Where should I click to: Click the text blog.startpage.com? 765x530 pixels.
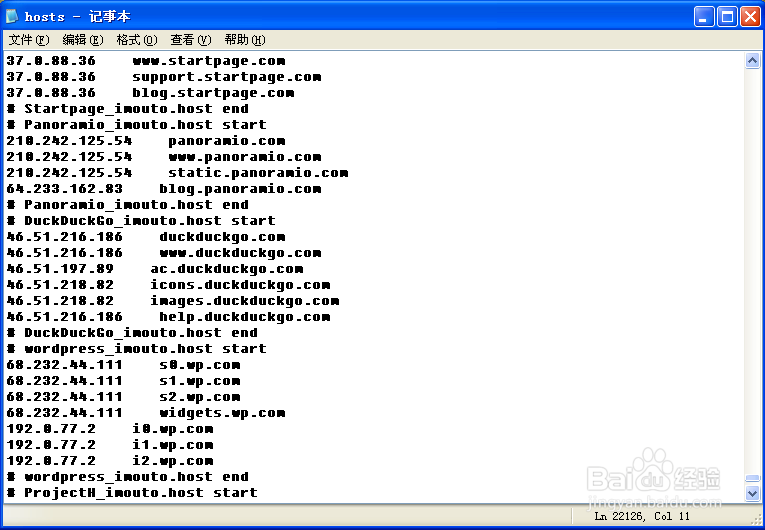[x=213, y=93]
